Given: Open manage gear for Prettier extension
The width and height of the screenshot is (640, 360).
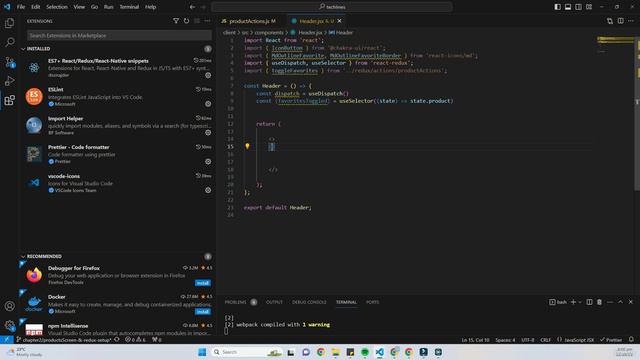Looking at the screenshot, I should pyautogui.click(x=208, y=162).
